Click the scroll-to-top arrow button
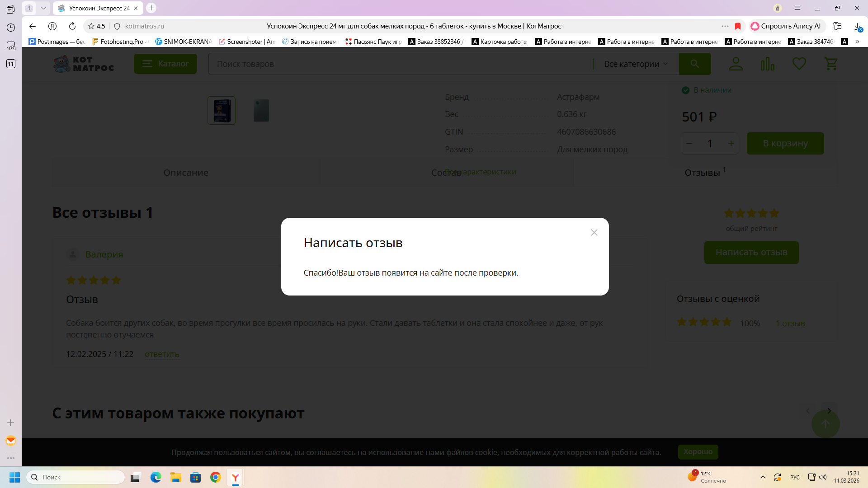The height and width of the screenshot is (488, 868). click(825, 424)
